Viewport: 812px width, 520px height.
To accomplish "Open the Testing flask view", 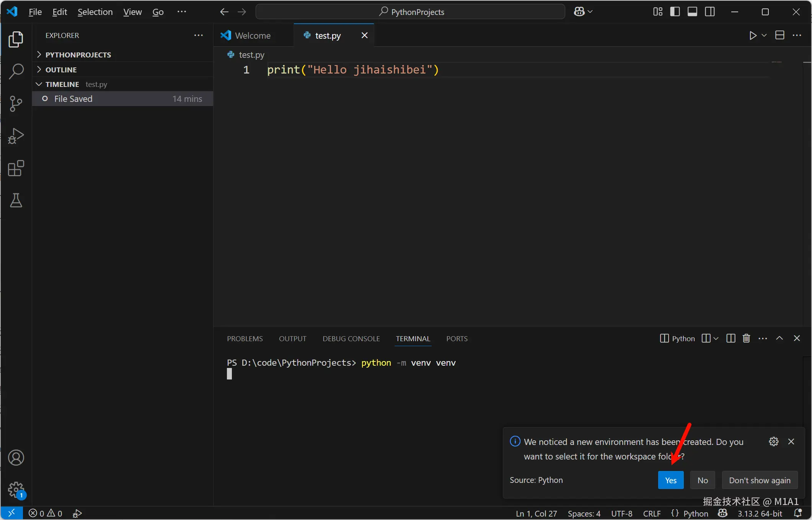I will tap(16, 200).
